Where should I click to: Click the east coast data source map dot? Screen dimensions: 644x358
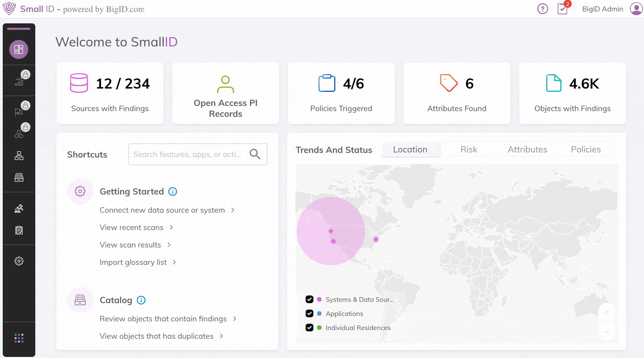tap(376, 239)
